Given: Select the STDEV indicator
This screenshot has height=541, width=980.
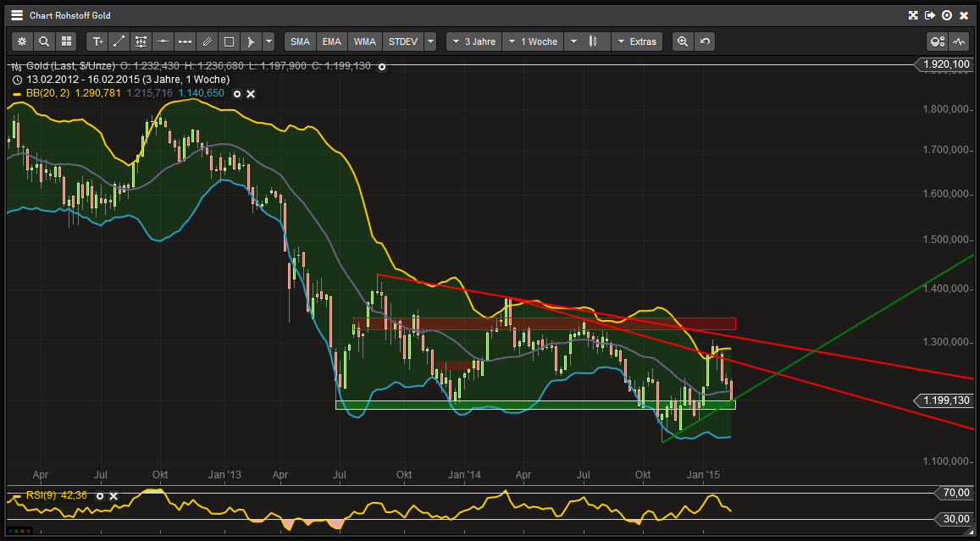Looking at the screenshot, I should click(403, 41).
